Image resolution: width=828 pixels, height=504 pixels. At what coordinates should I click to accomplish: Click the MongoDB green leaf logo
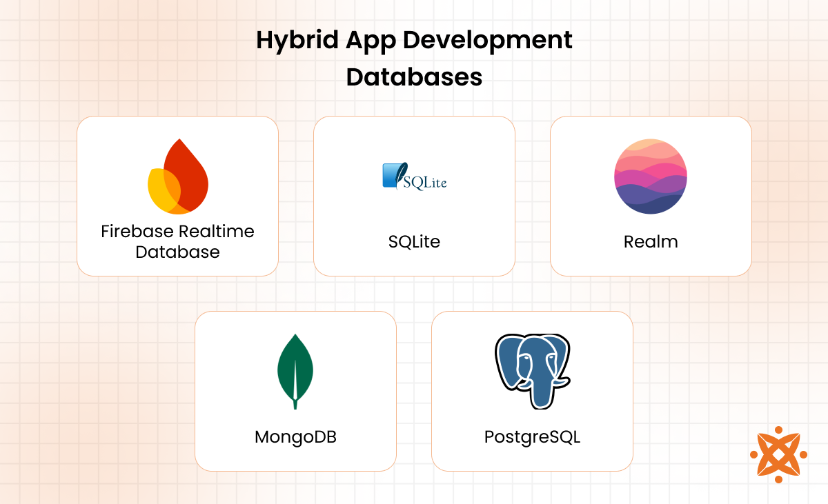295,372
